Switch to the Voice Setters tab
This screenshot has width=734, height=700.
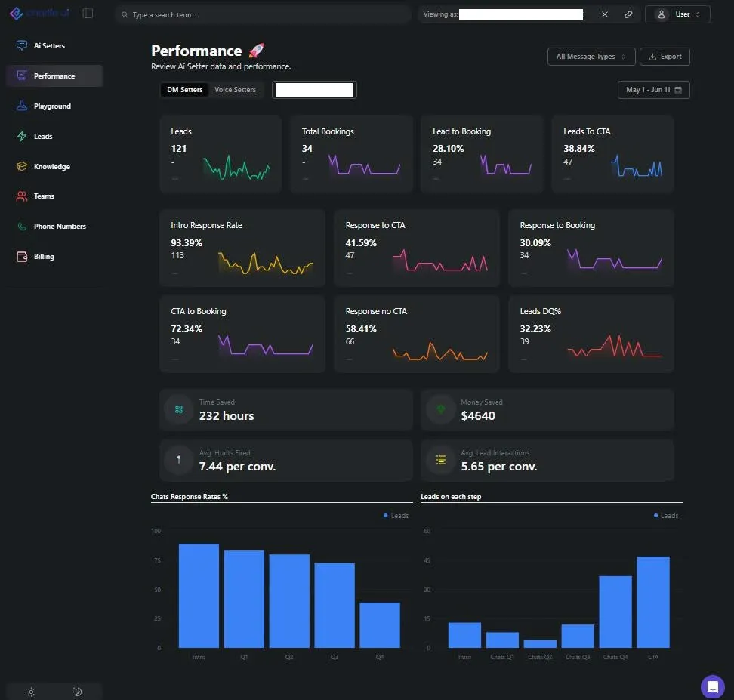point(235,89)
